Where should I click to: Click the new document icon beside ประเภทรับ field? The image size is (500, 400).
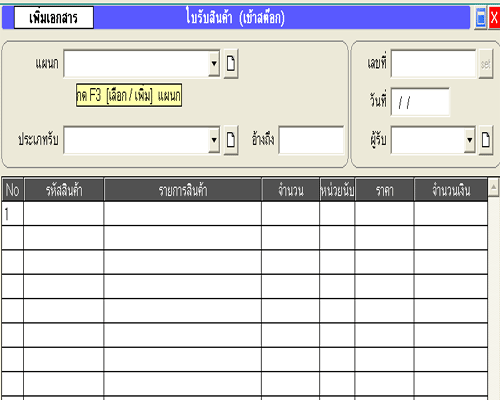231,140
